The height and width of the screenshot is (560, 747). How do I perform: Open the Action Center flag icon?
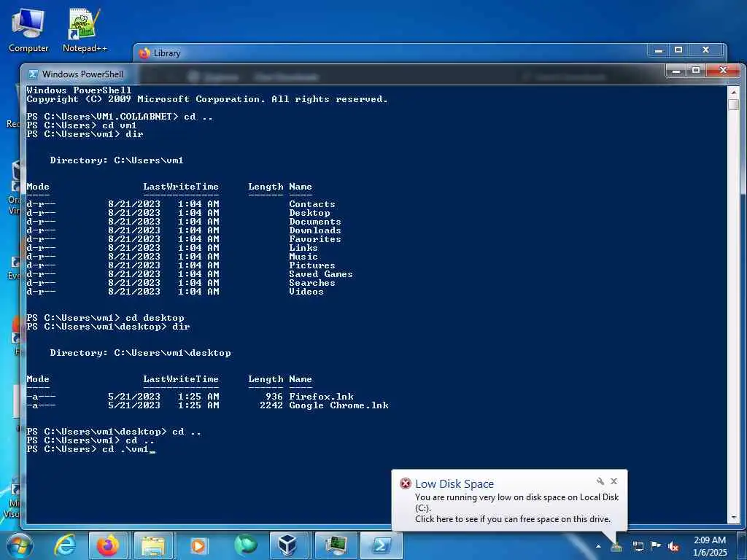coord(656,546)
